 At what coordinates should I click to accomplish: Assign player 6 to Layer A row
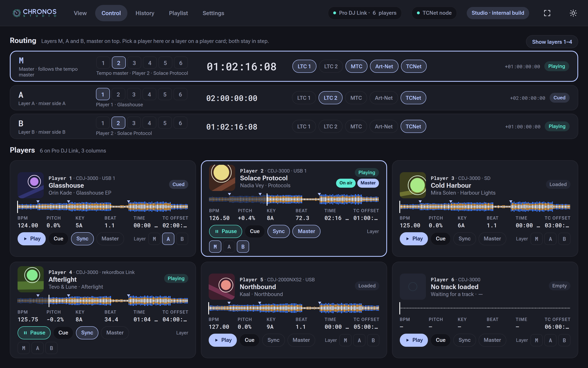click(180, 94)
